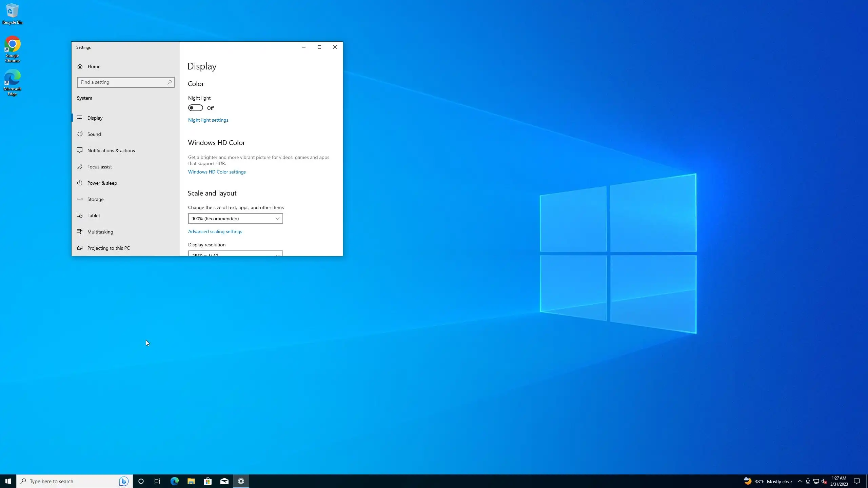Click Advanced scaling settings link
The image size is (868, 488).
click(215, 231)
